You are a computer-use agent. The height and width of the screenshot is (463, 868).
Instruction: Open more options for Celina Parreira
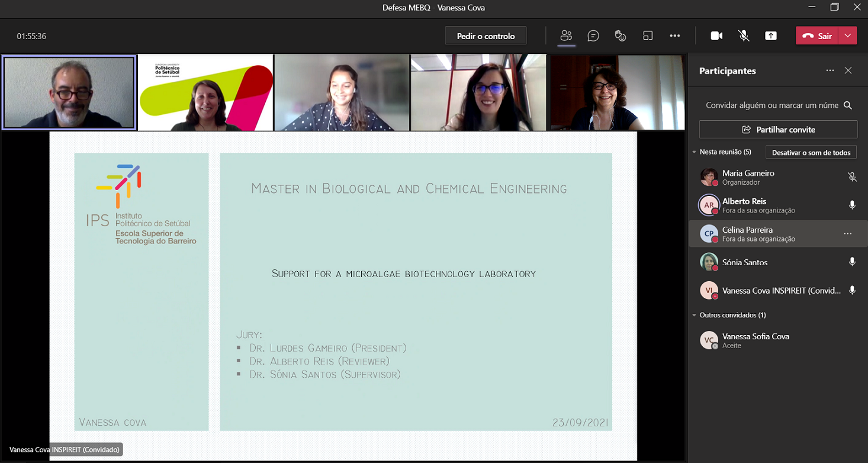[x=848, y=234]
